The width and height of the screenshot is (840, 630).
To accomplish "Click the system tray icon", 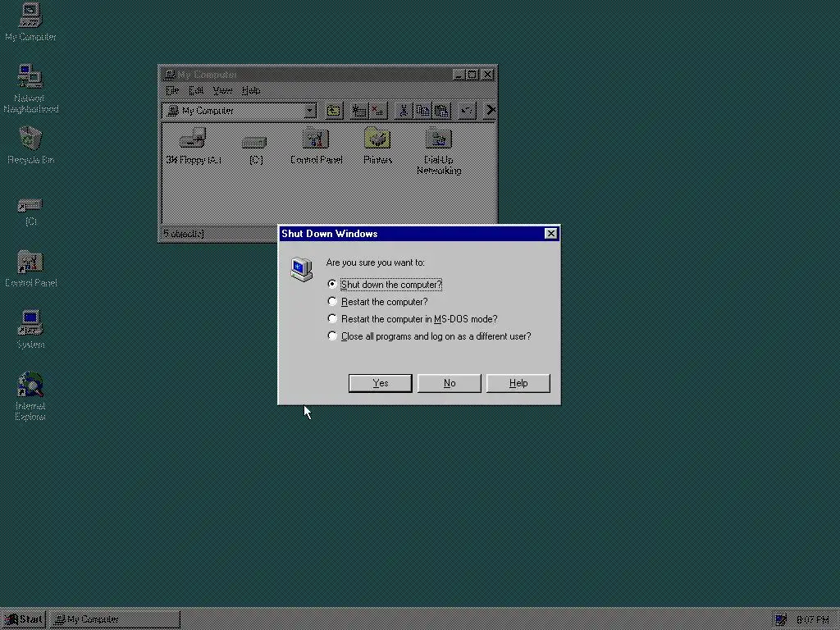I will 781,619.
